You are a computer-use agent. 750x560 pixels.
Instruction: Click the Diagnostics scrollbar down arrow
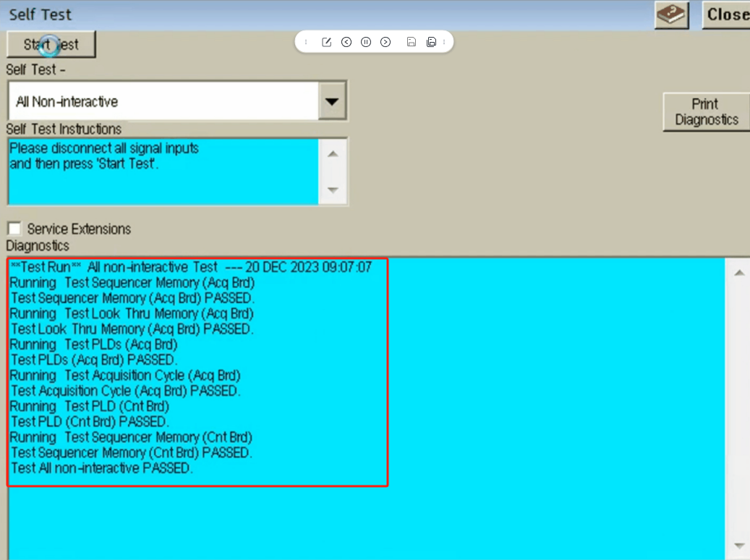pyautogui.click(x=739, y=545)
